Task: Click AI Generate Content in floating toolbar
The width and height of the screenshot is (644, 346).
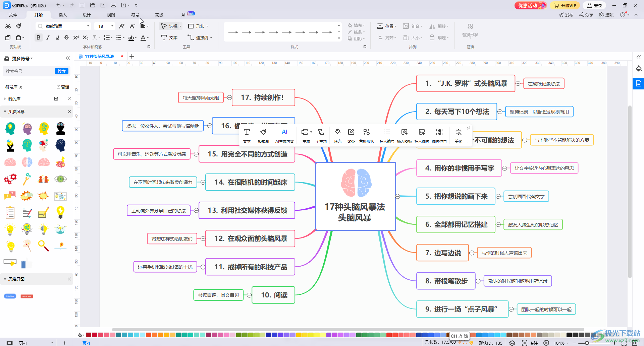Action: pos(284,136)
